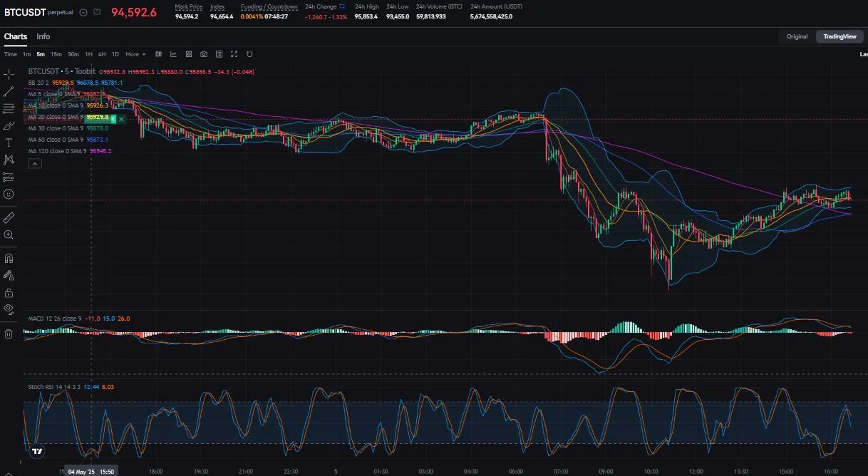Select the crosshair cursor tool
The width and height of the screenshot is (868, 476).
(x=9, y=74)
